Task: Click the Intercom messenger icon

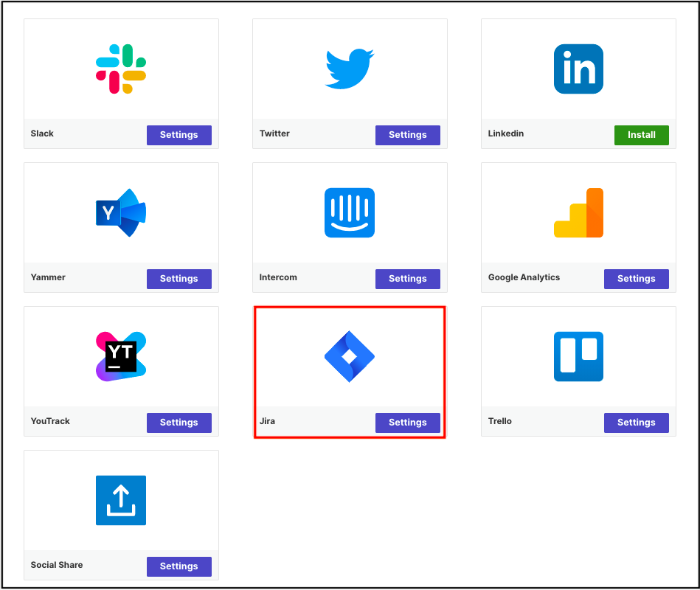Action: (349, 212)
